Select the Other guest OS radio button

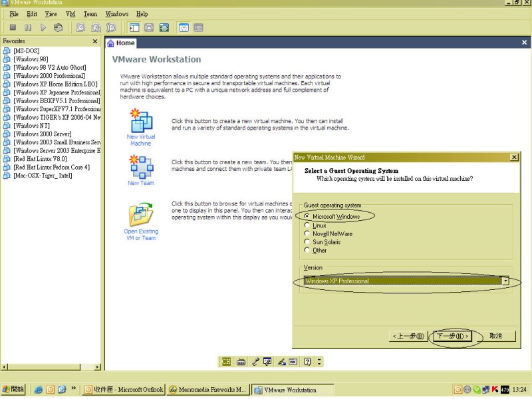click(307, 250)
